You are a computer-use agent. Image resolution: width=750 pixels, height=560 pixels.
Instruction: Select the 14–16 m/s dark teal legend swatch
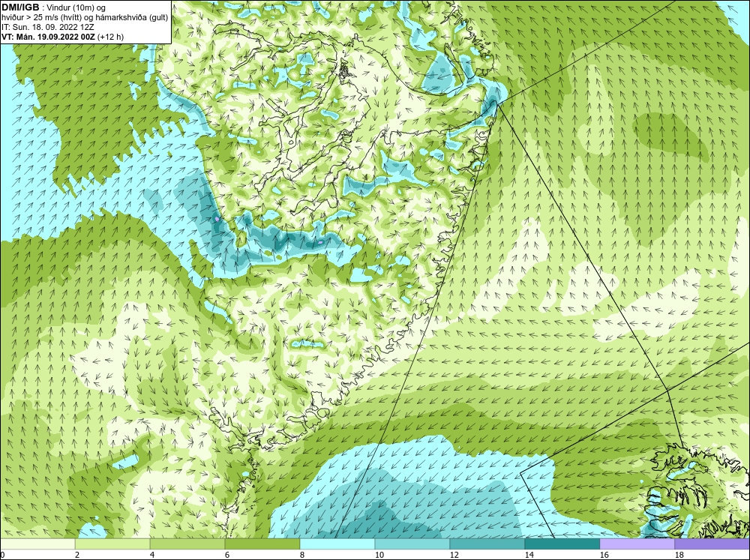click(x=562, y=544)
